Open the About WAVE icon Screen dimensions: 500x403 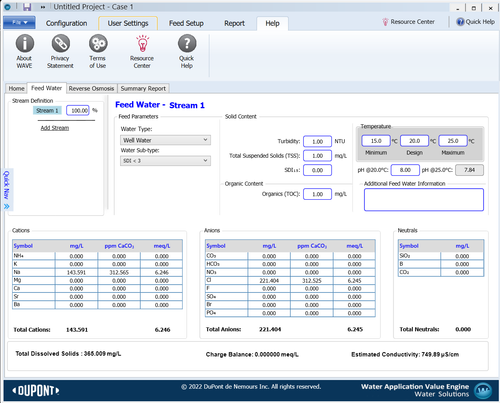click(25, 44)
